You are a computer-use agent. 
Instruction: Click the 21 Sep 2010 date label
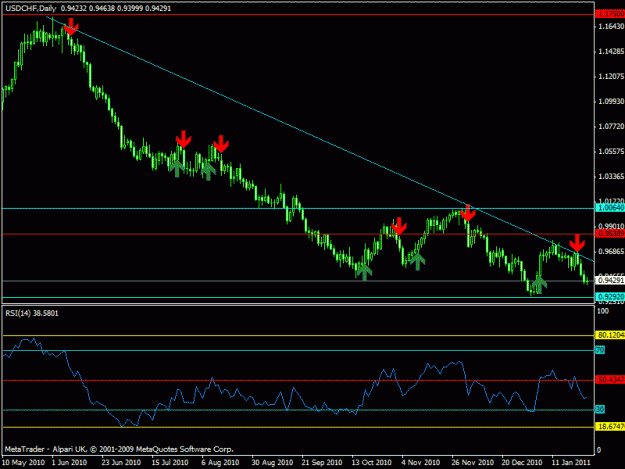tap(322, 463)
